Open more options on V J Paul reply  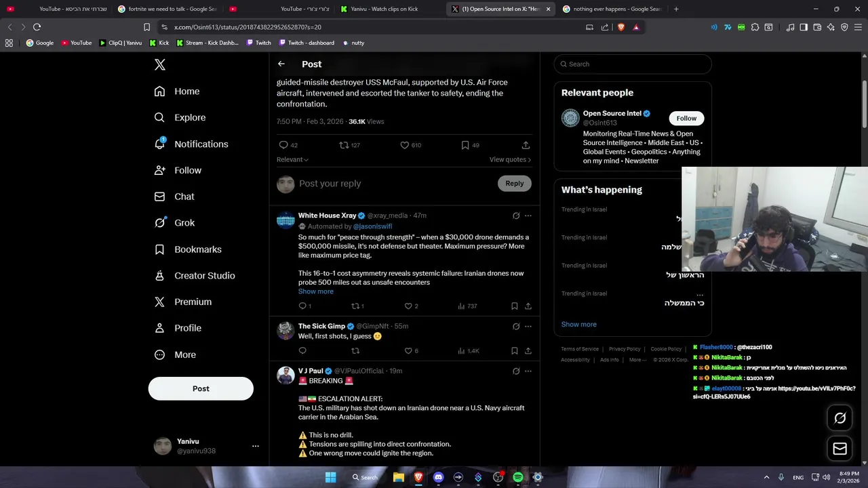pos(528,371)
